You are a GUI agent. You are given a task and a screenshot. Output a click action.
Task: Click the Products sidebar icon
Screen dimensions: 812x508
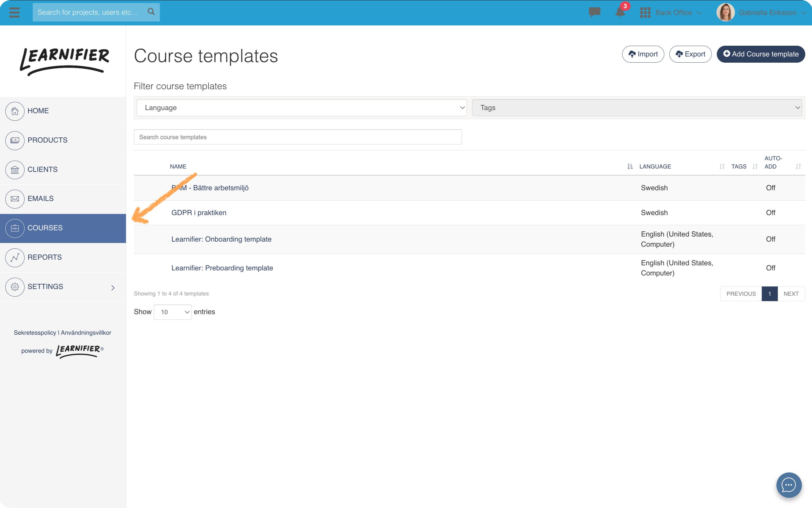[15, 141]
